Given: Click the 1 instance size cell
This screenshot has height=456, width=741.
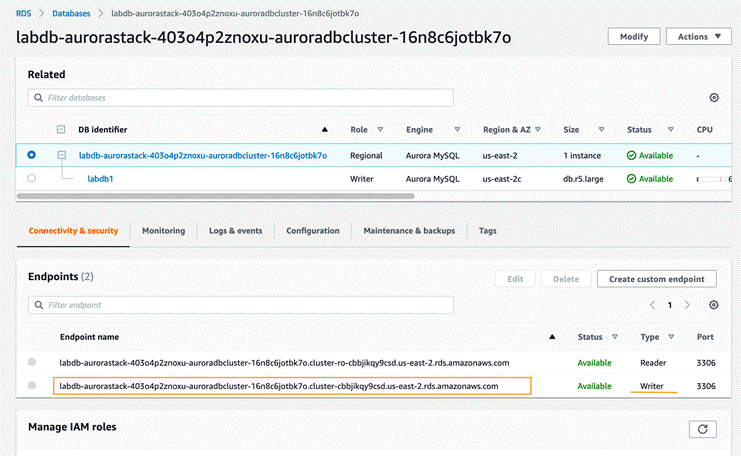Looking at the screenshot, I should [582, 155].
